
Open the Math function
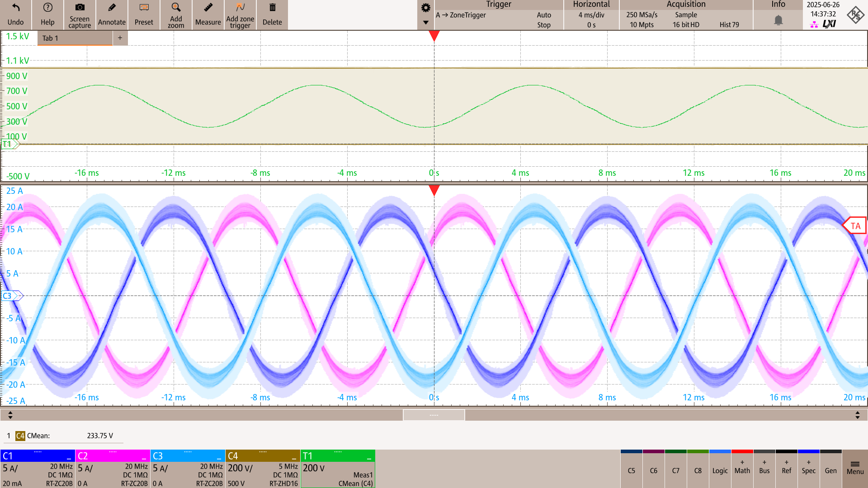point(742,470)
